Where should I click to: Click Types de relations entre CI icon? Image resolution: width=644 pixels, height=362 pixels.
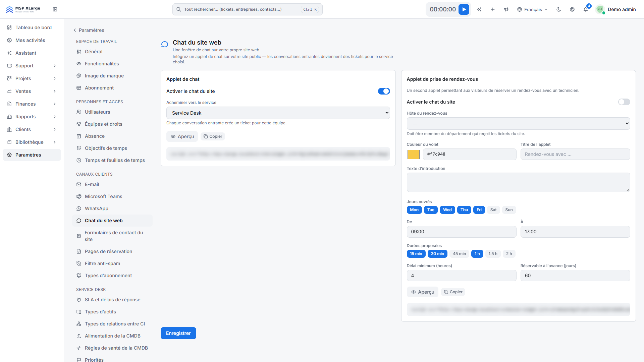pos(79,324)
